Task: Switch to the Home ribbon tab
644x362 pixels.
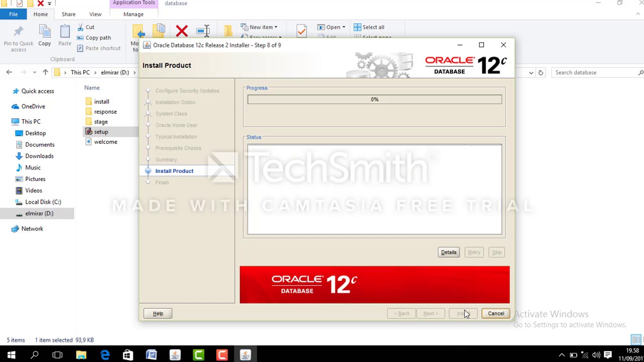Action: click(x=41, y=14)
